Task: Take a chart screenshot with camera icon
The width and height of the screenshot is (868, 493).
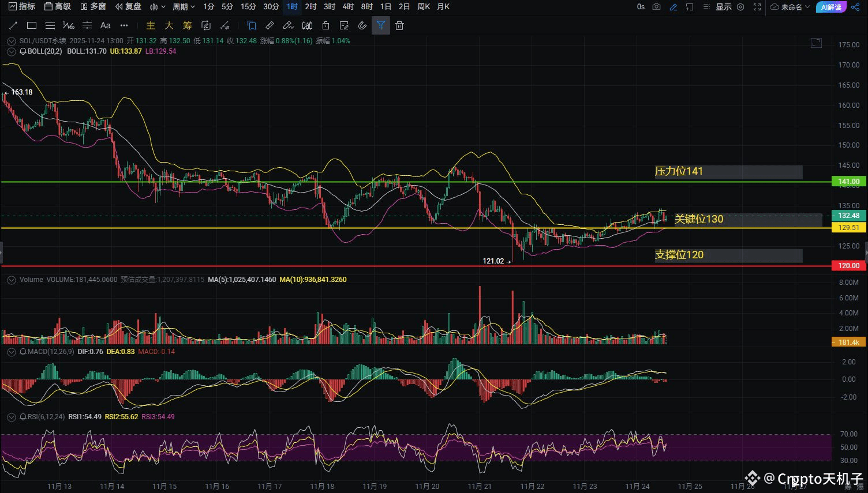Action: click(657, 7)
